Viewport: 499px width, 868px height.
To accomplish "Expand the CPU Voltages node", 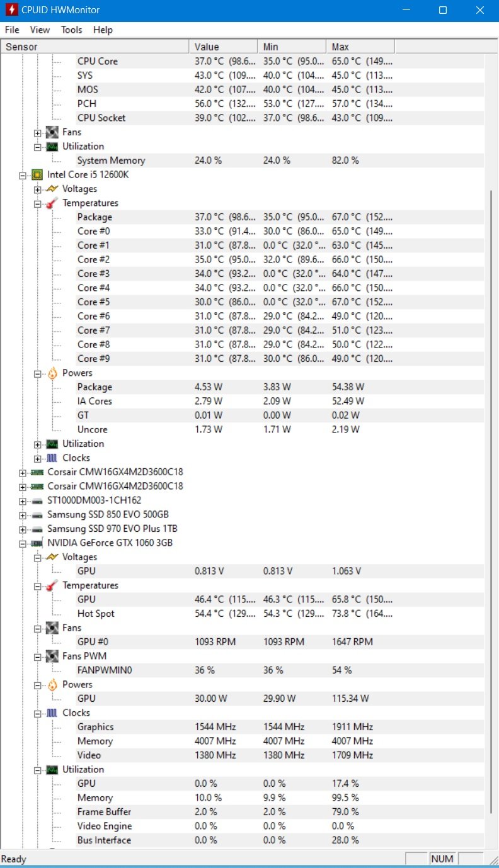I will point(38,189).
